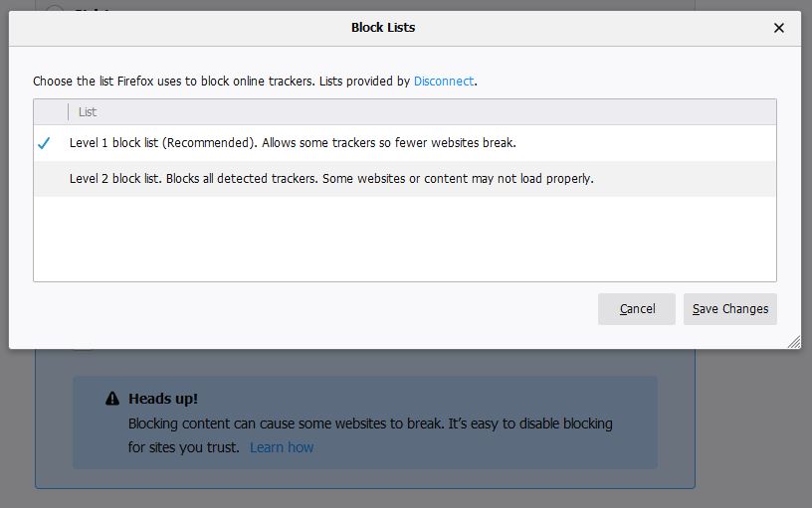The height and width of the screenshot is (508, 812).
Task: Click the 'Blocking content can cause' warning text
Action: [x=370, y=423]
